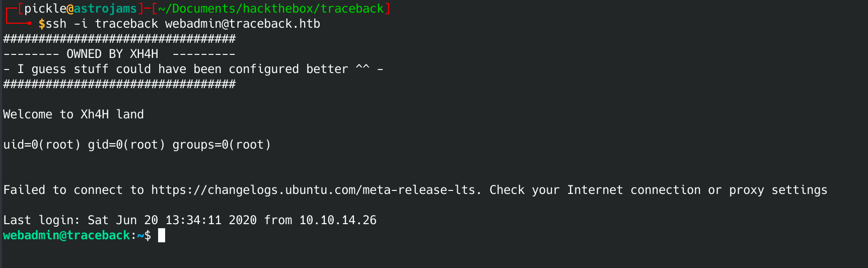Click the gid=0(root) output text
The width and height of the screenshot is (868, 268).
point(126,145)
